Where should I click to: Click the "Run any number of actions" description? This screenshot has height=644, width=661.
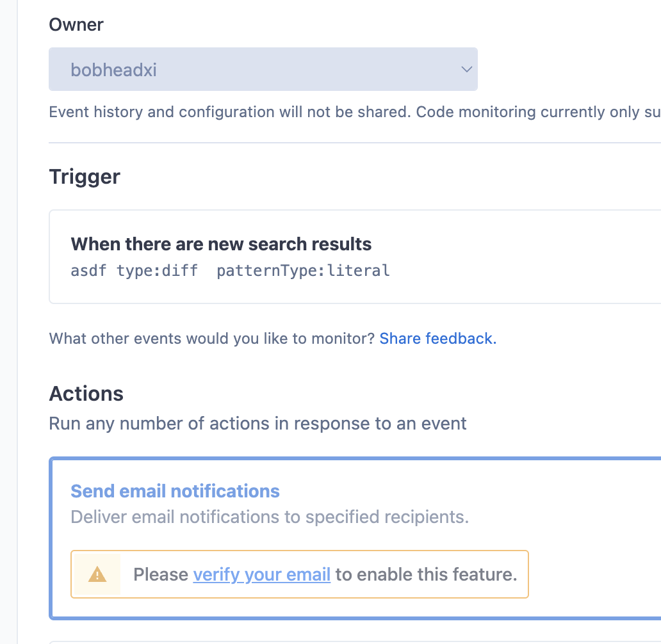(x=257, y=424)
